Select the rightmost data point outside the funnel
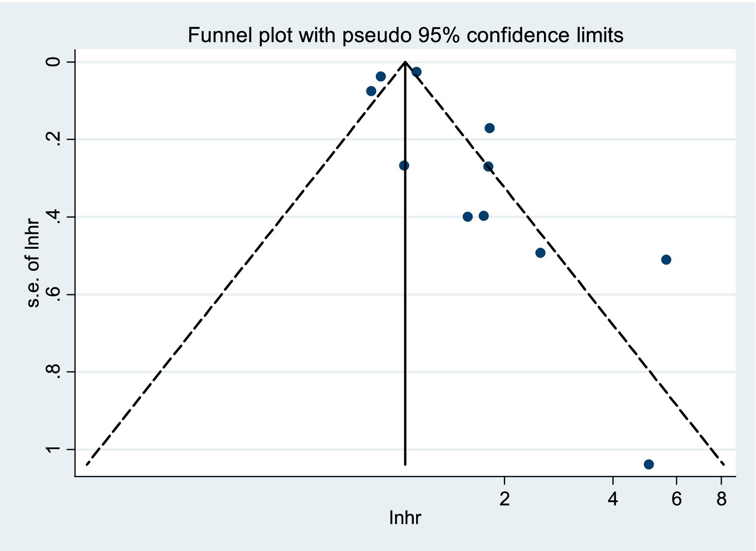 666,260
